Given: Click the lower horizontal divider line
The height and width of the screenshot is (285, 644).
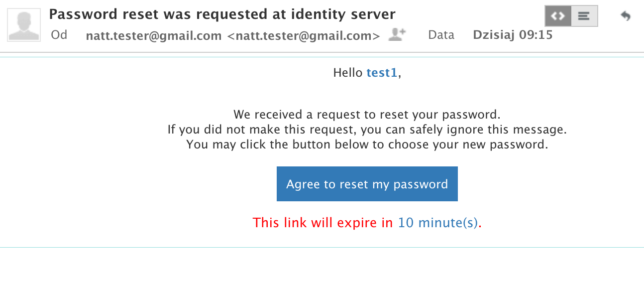Looking at the screenshot, I should [x=322, y=247].
